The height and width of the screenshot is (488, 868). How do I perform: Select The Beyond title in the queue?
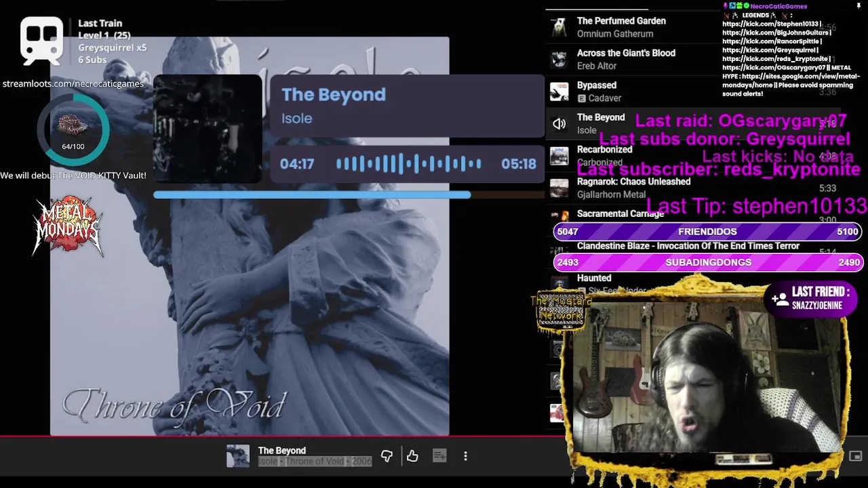coord(601,117)
